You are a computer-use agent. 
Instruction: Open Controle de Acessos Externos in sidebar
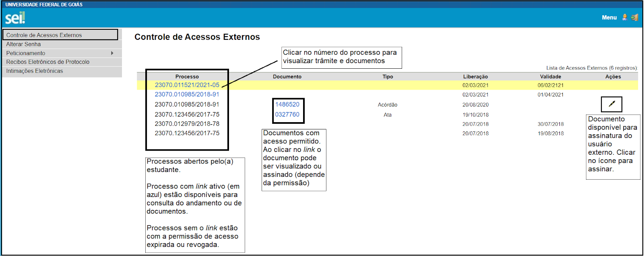coord(60,35)
